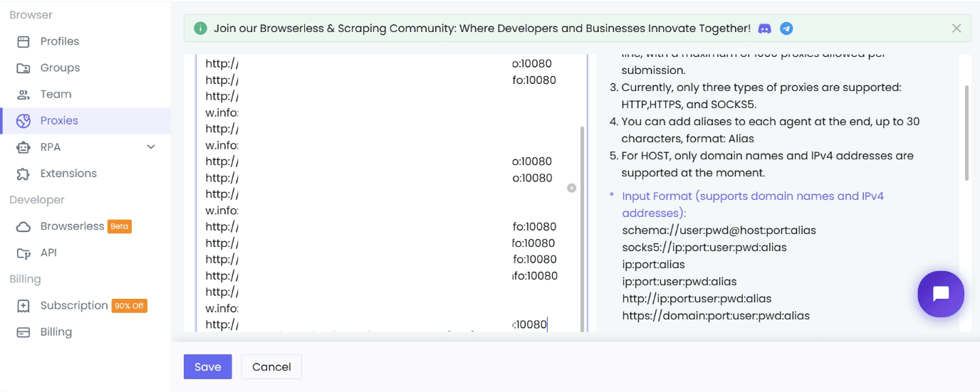Click the 'http://ip:port:user:pwd:alias' format line
The width and height of the screenshot is (980, 392).
click(697, 299)
